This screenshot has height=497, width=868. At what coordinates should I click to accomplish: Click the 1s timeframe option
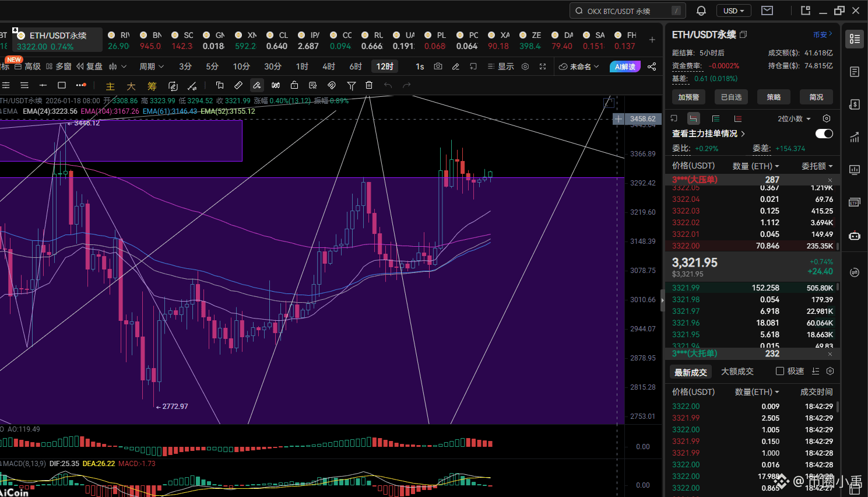click(x=420, y=66)
